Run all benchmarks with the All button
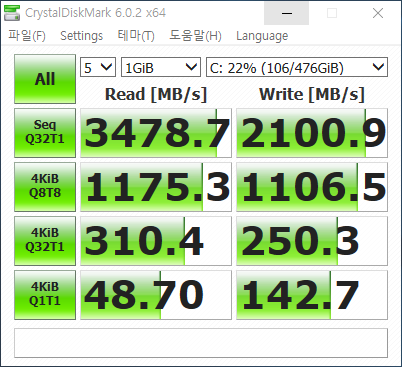Screen dimensions: 402x367 pos(45,79)
